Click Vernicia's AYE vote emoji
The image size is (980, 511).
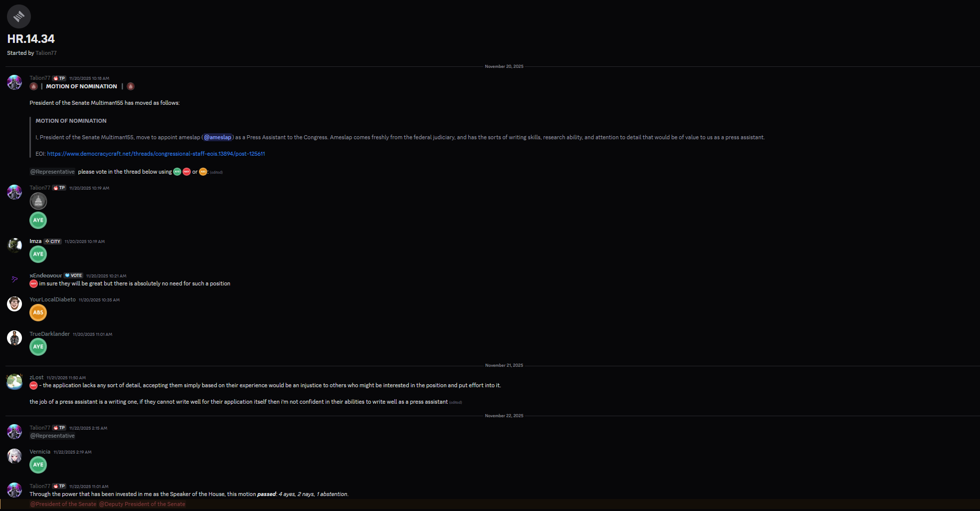[x=38, y=465]
